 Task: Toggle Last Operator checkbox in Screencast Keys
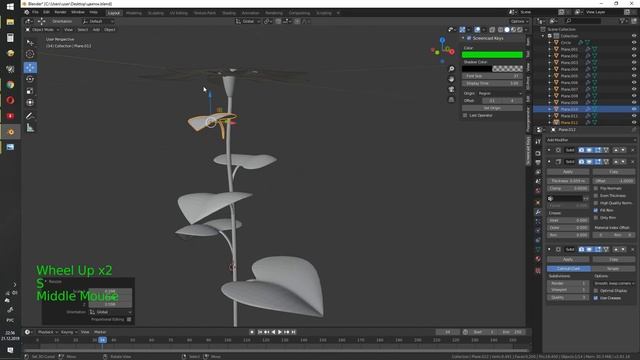[x=465, y=116]
